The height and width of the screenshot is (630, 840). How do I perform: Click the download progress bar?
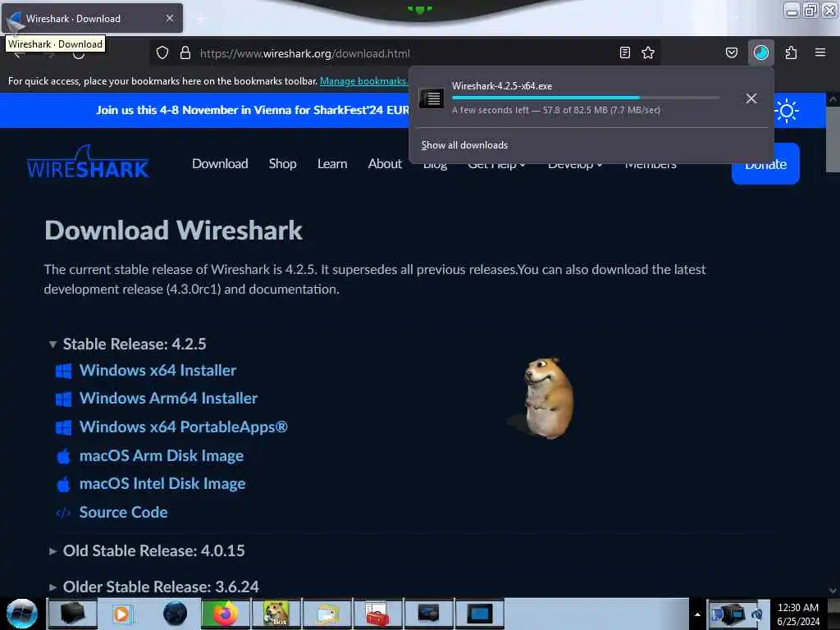(x=586, y=98)
